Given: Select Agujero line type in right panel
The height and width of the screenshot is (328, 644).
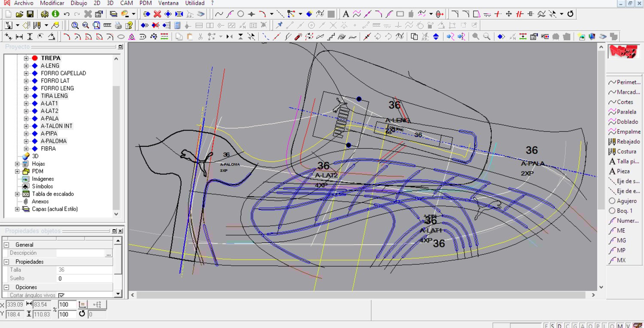Looking at the screenshot, I should point(623,201).
